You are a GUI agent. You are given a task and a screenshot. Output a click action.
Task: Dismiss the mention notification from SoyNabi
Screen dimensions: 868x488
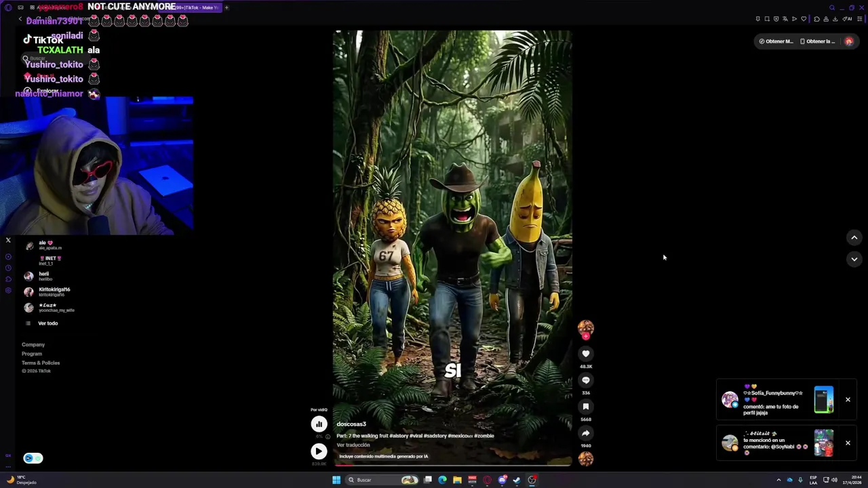tap(848, 443)
